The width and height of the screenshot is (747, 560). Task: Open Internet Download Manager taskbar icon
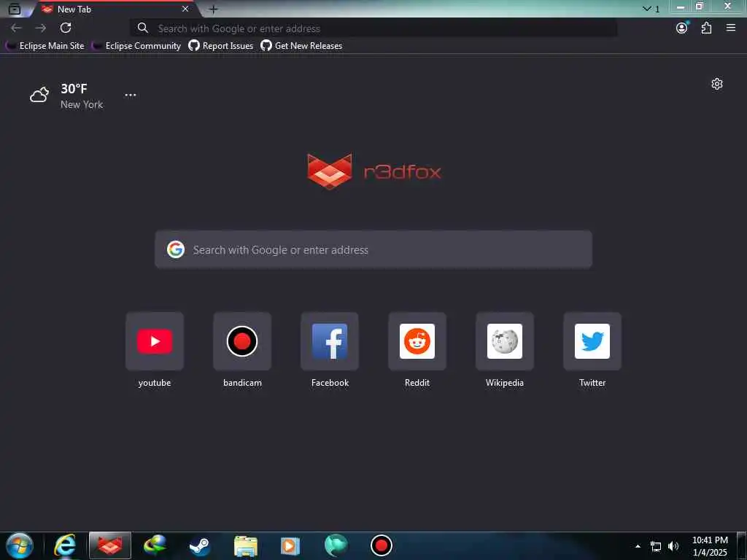coord(155,545)
